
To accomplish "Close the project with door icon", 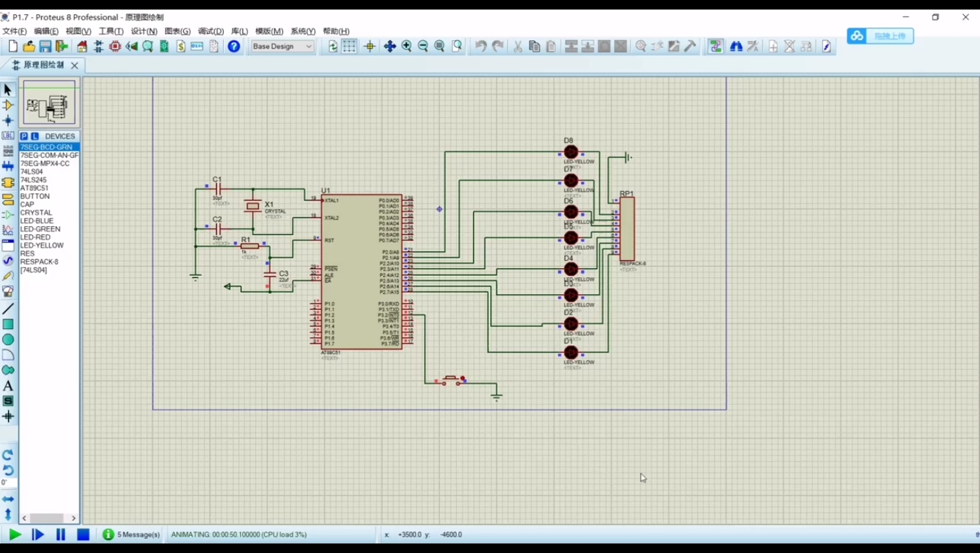I will [x=62, y=46].
